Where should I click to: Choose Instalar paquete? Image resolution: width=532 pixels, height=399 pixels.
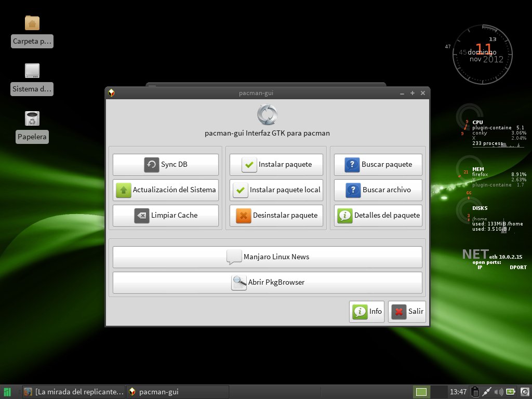(276, 165)
